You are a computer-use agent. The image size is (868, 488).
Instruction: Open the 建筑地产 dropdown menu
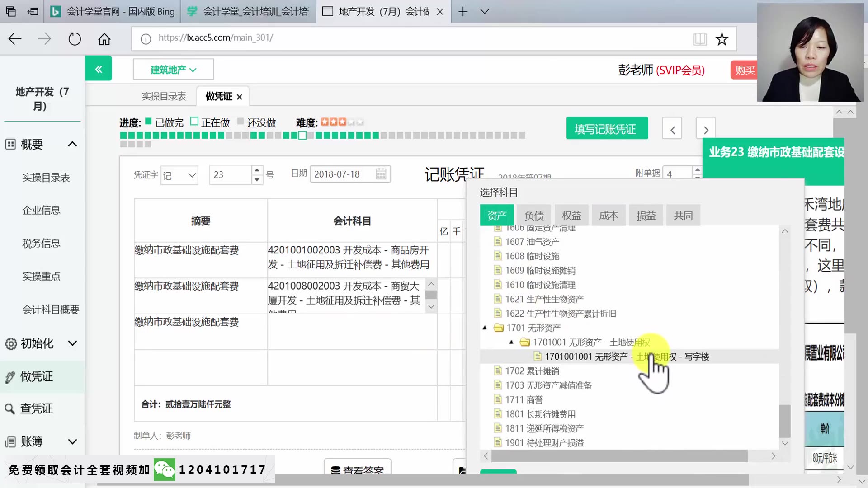pyautogui.click(x=173, y=70)
